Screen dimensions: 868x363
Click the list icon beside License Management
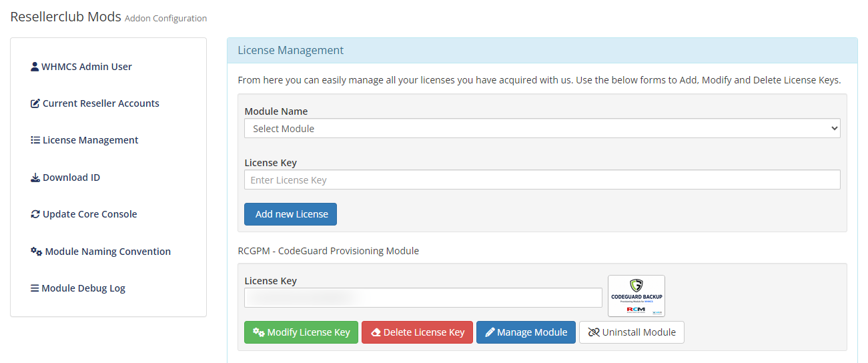pos(35,140)
